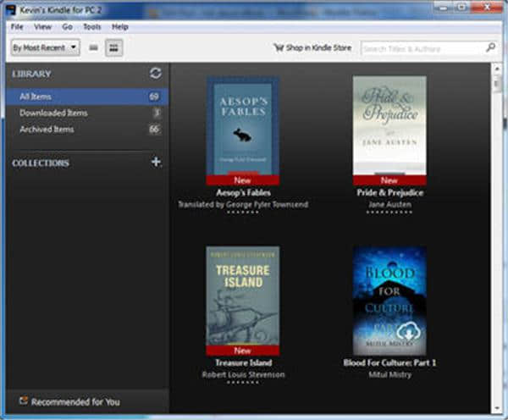This screenshot has width=508, height=420.
Task: Open Treasure Island book cover
Action: pos(242,296)
